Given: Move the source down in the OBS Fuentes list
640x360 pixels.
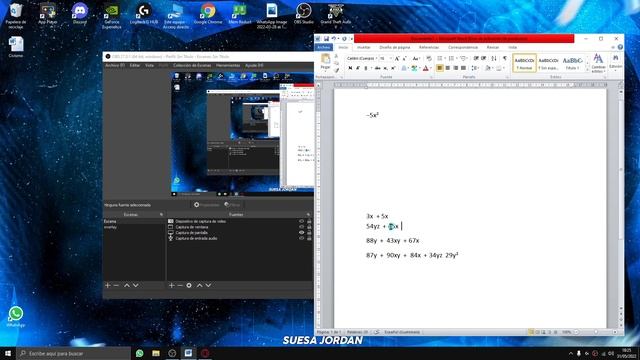Looking at the screenshot, I should [208, 285].
